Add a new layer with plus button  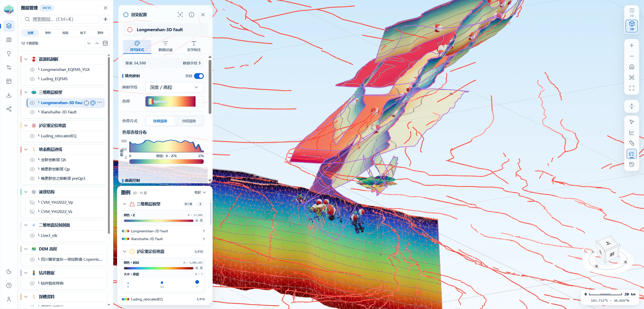[x=105, y=19]
